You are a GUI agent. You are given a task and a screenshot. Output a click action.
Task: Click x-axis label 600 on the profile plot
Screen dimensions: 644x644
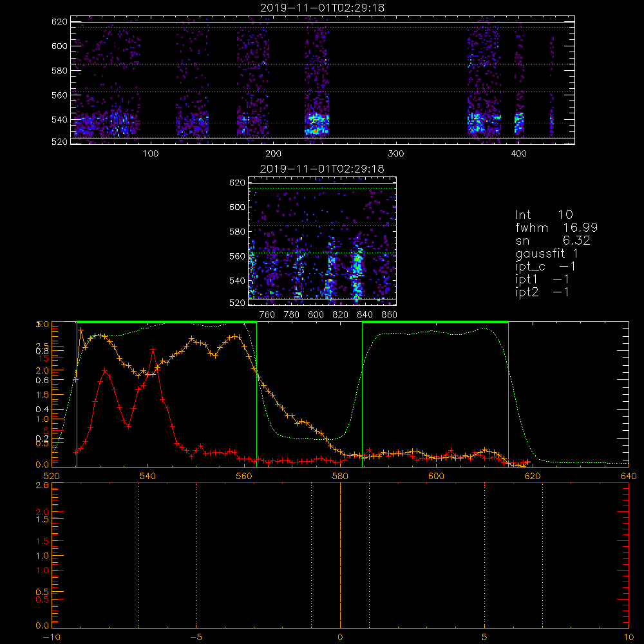tap(436, 477)
